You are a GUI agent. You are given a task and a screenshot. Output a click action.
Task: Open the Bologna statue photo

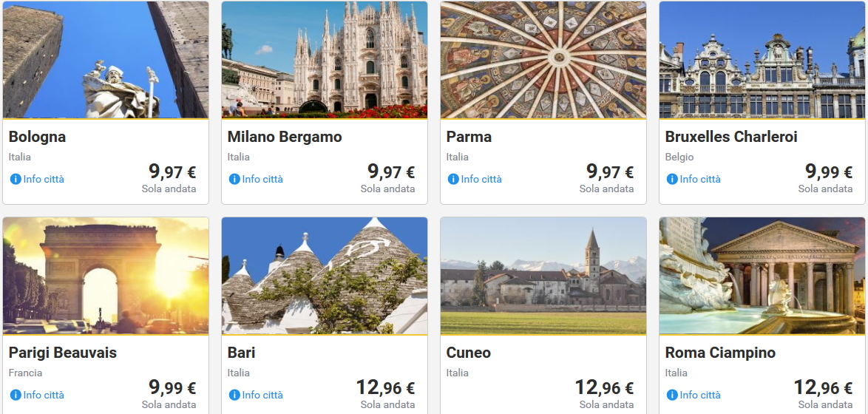[106, 59]
